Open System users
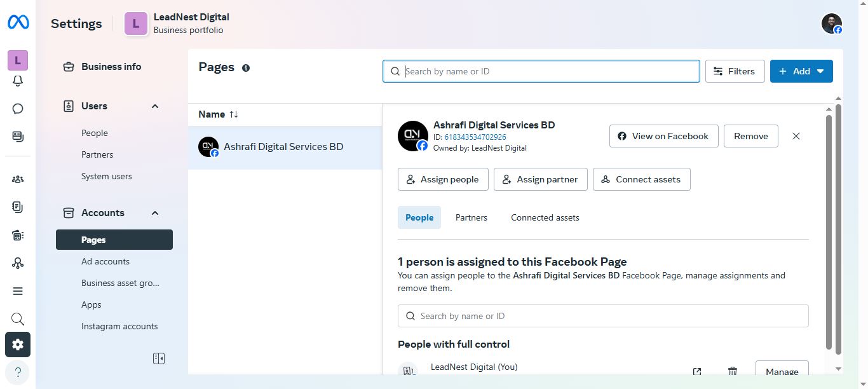Viewport: 868px width, 389px height. click(107, 176)
